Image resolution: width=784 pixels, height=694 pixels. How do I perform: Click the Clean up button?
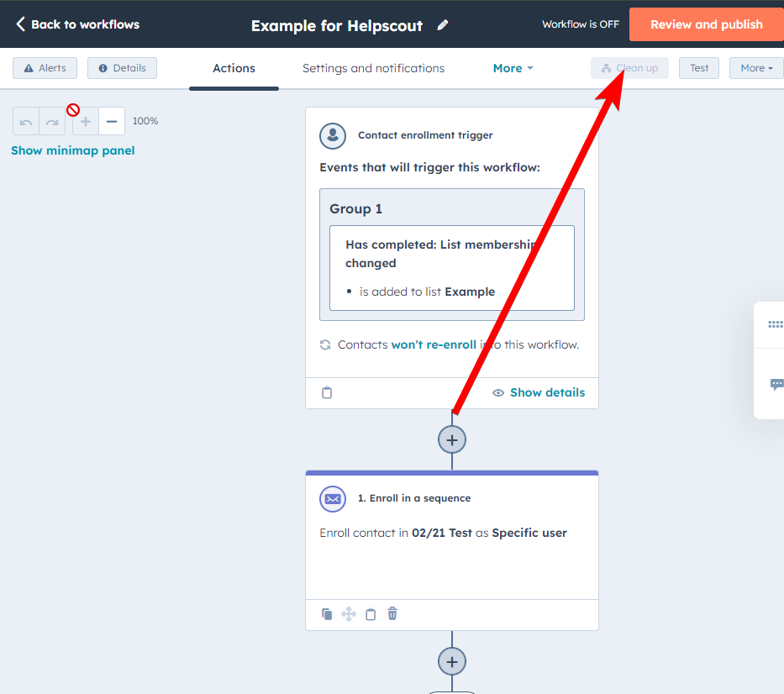point(629,68)
